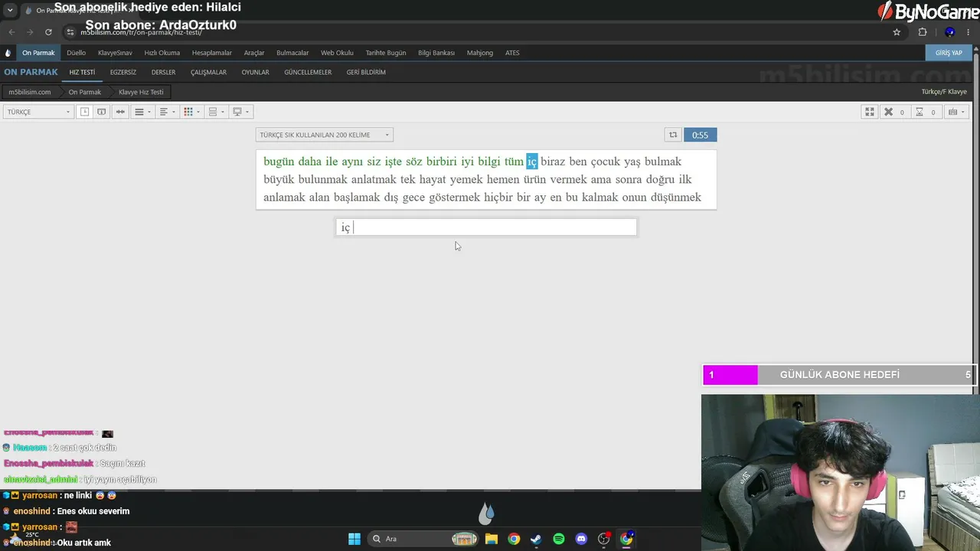The image size is (980, 551).
Task: Open the Windows Start menu
Action: pos(354,539)
